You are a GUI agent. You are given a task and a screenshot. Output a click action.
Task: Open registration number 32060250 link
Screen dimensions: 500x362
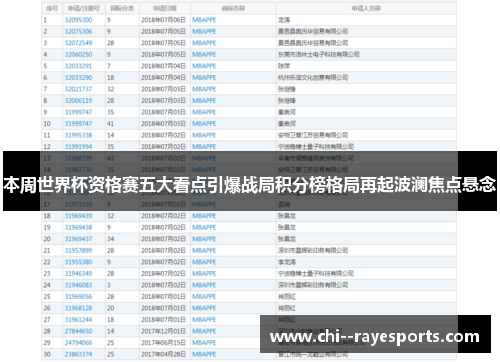coord(78,54)
